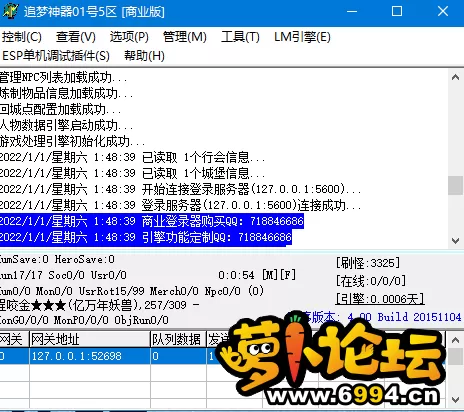The image size is (464, 412).
Task: Click the Merch0/0 status value
Action: (174, 291)
